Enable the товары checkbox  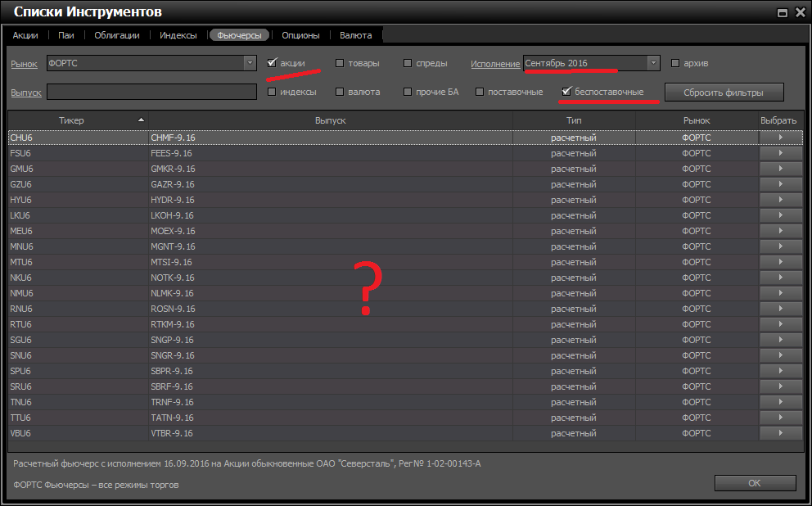coord(340,63)
